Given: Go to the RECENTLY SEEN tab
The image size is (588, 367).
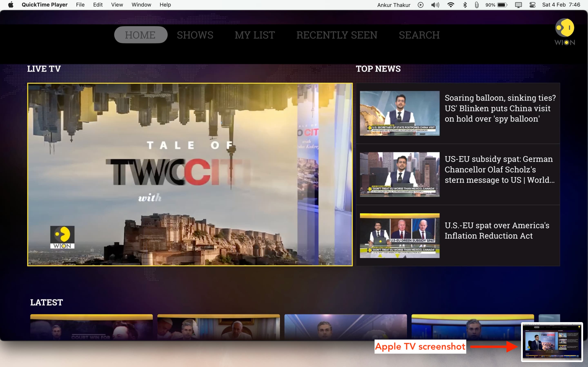Looking at the screenshot, I should click(x=337, y=35).
